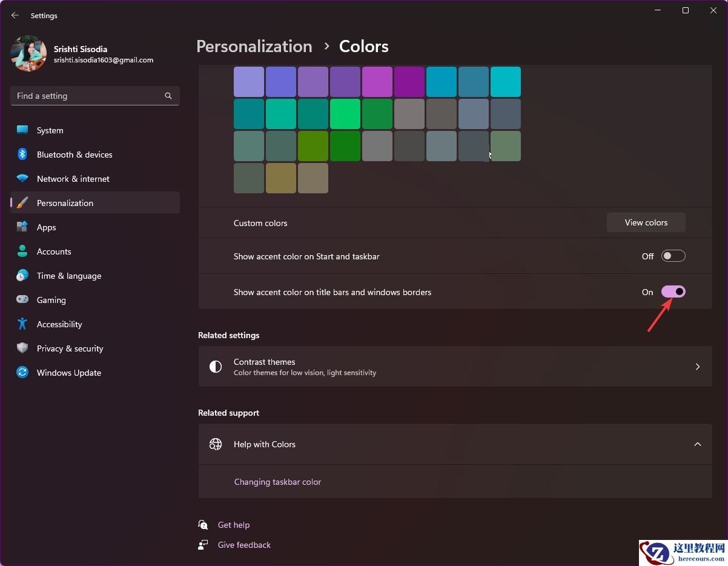Navigate to Time & language

point(95,276)
